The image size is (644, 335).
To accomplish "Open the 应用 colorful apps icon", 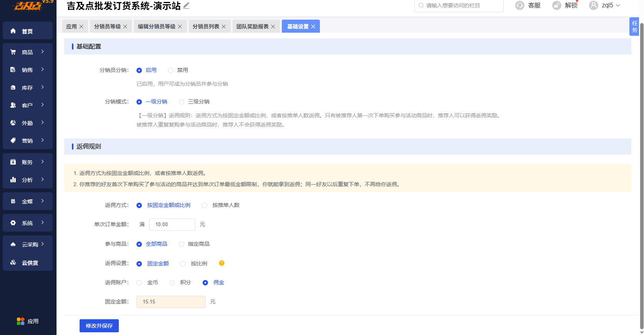I will click(x=20, y=321).
